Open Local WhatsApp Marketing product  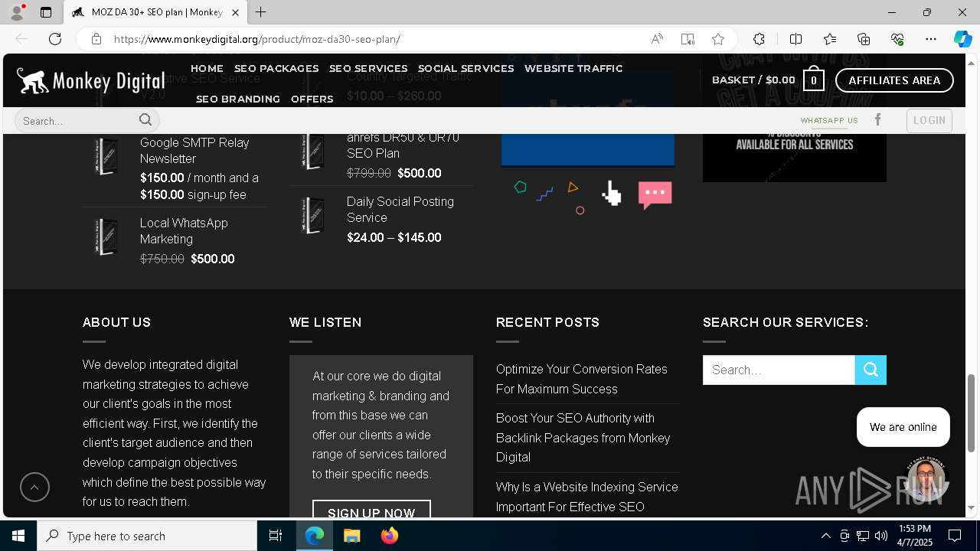click(x=184, y=231)
